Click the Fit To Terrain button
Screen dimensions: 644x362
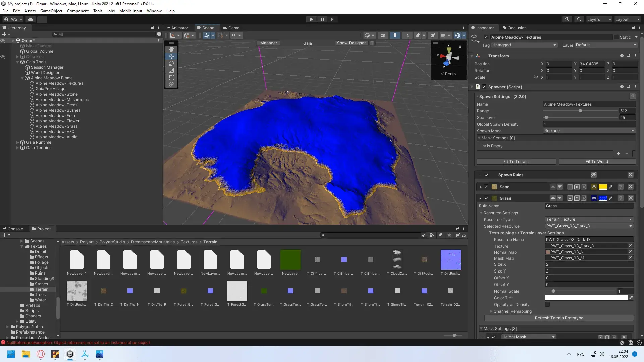coord(515,161)
